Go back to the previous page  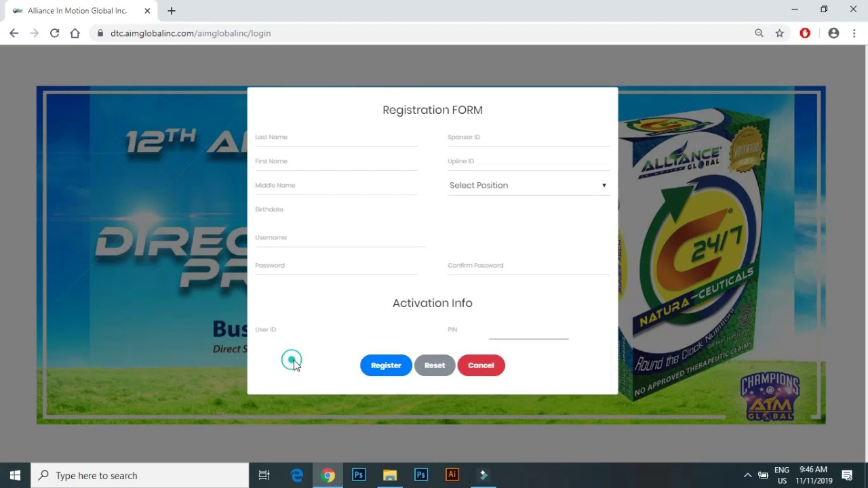(x=14, y=33)
